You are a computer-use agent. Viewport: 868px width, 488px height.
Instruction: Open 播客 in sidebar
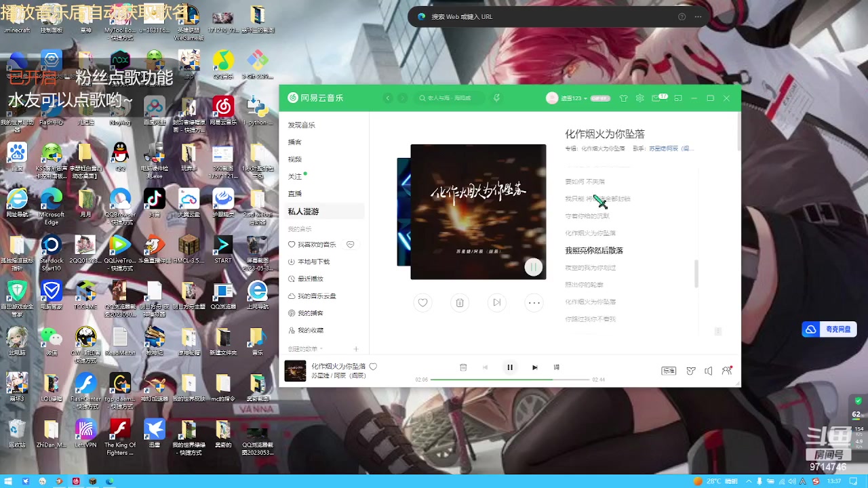tap(294, 142)
